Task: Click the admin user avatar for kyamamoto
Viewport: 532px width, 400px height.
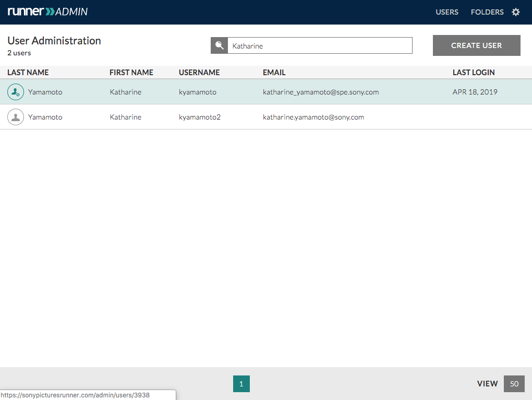Action: point(16,92)
